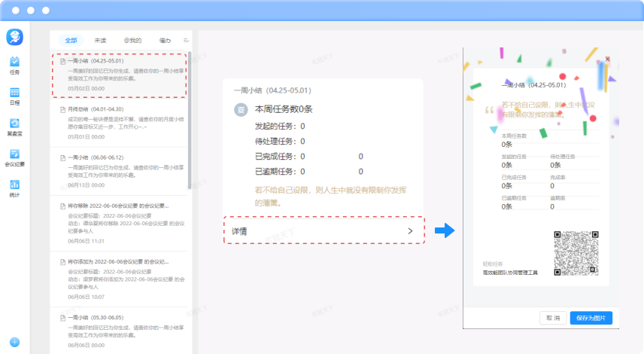Click the chevron arrow in 详情 row
This screenshot has height=354, width=644.
[410, 231]
